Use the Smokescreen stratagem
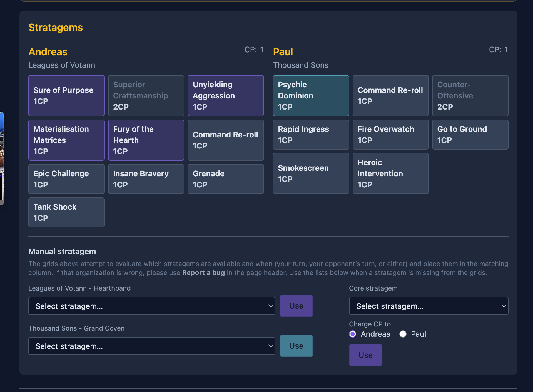 pyautogui.click(x=311, y=173)
